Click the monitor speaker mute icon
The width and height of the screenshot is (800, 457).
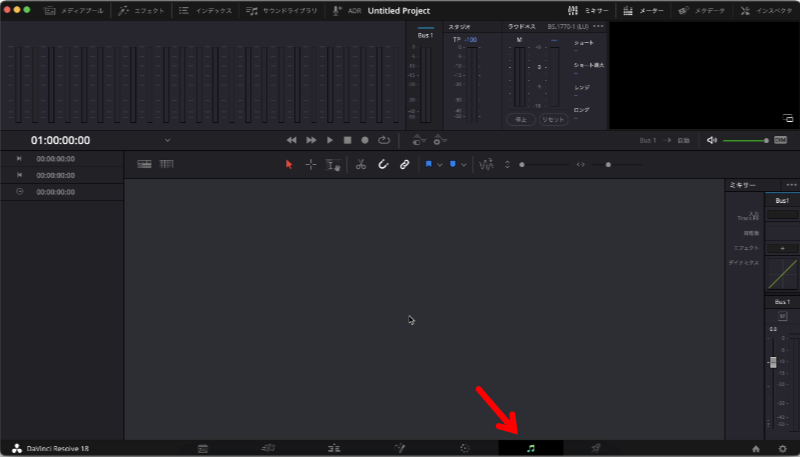(x=712, y=140)
